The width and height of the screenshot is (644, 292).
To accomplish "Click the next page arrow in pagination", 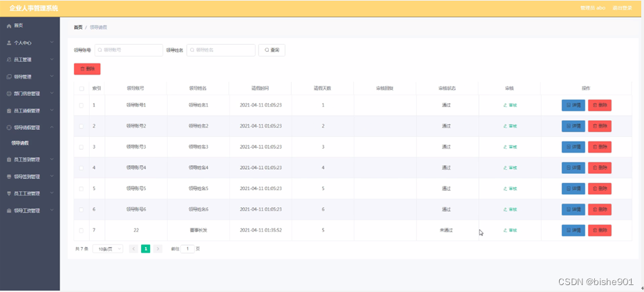I will click(x=158, y=249).
